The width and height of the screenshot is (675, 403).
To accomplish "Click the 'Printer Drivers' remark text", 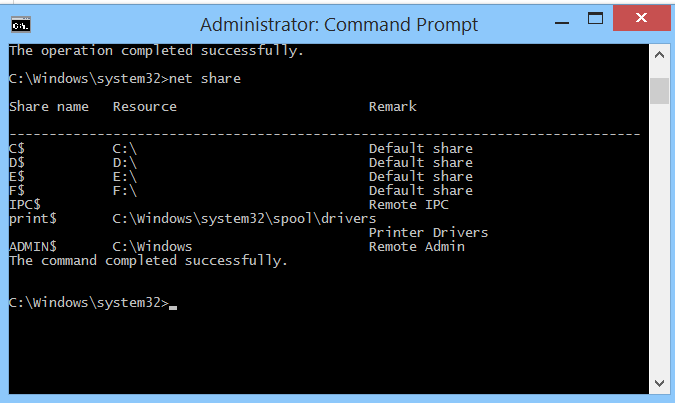I will tap(428, 232).
